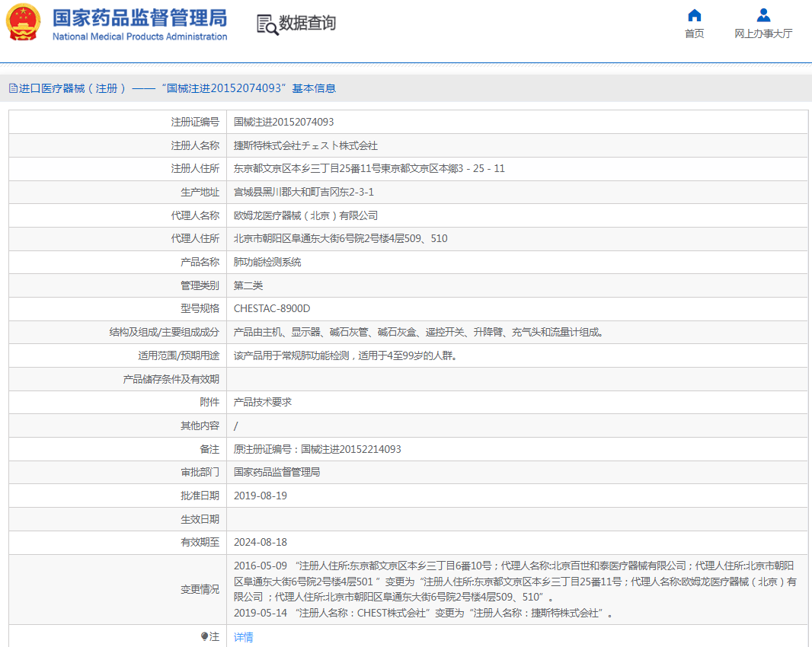Select the 注册证编号 value 国械注进20152074093

[x=283, y=122]
